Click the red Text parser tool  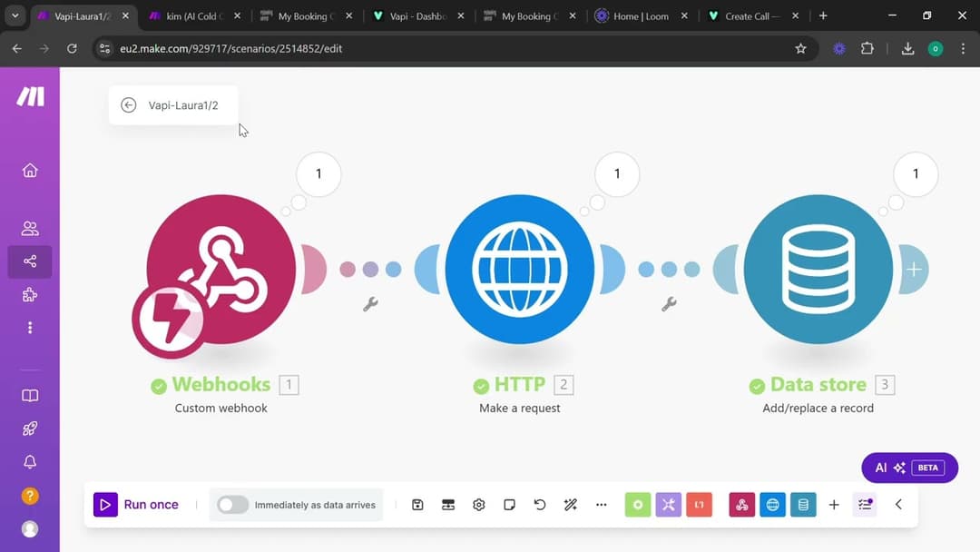(x=699, y=505)
